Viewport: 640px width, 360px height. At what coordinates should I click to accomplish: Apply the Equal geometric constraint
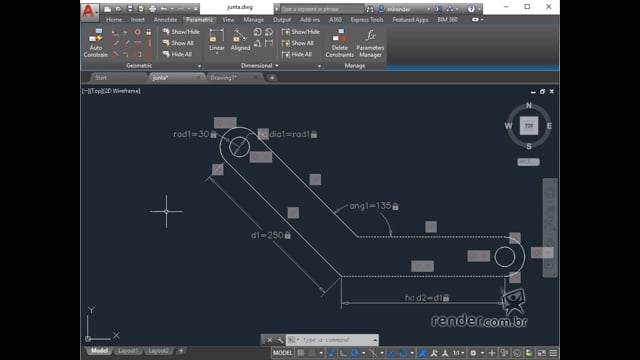tap(149, 54)
